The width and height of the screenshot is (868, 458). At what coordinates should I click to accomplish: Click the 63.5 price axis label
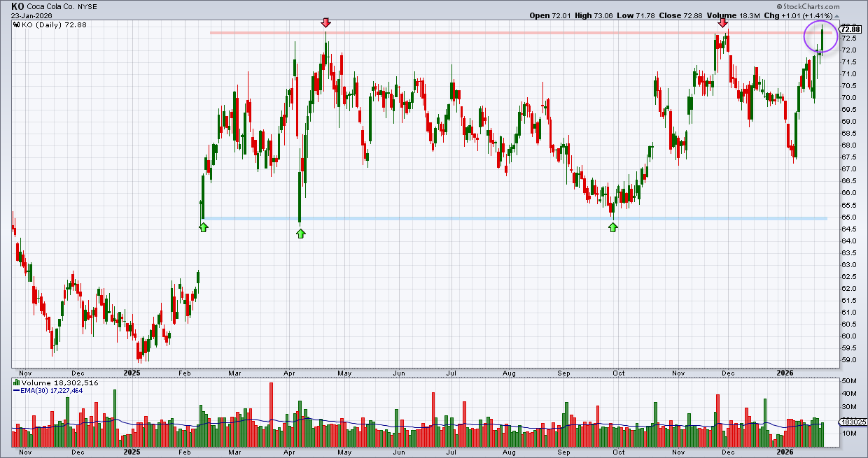click(848, 252)
